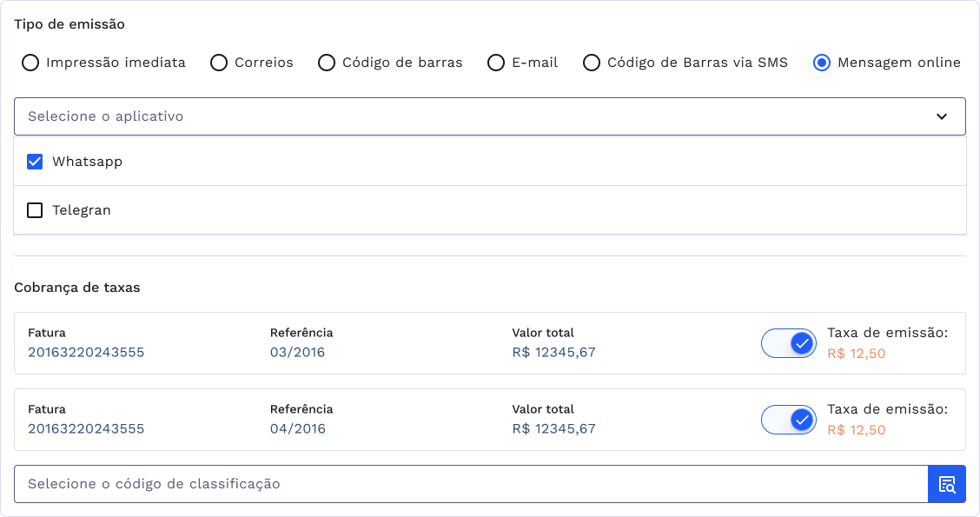Click the Valor total amount in the 04/2016 row

tap(553, 429)
